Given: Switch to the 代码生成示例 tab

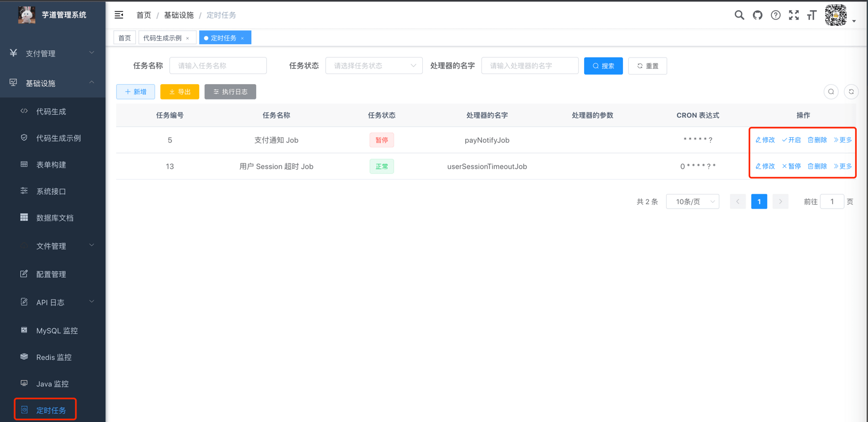Looking at the screenshot, I should [x=162, y=38].
